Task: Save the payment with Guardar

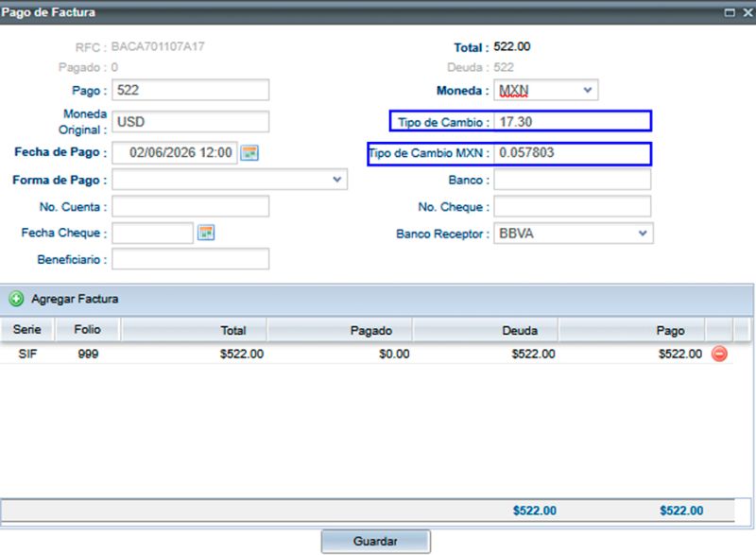Action: tap(375, 542)
